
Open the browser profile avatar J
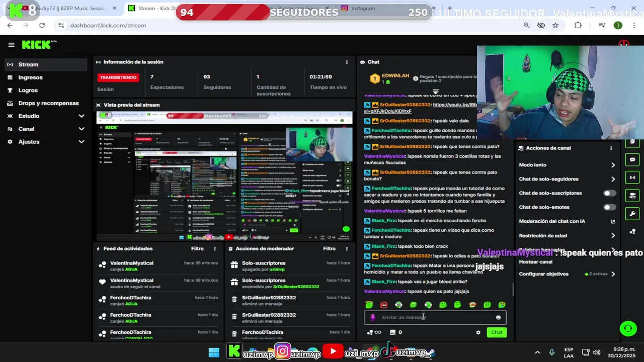pos(618,25)
